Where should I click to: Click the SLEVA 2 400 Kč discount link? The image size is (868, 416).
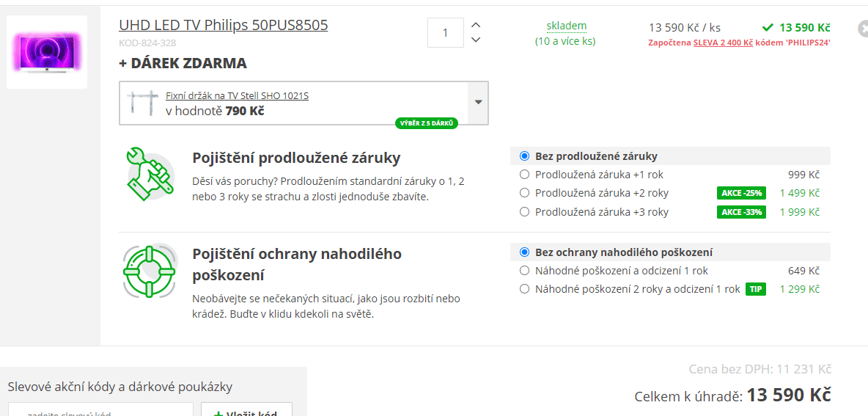click(723, 43)
